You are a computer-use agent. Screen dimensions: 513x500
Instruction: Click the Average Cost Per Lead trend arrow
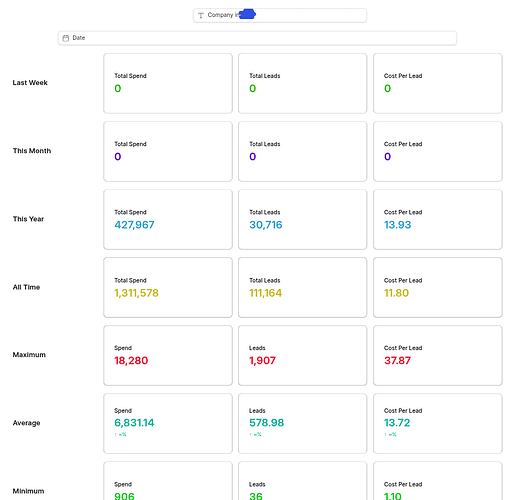[386, 434]
